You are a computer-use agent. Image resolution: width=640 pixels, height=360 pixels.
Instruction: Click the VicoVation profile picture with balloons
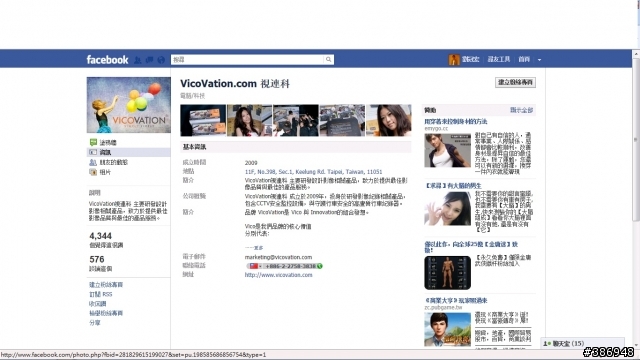tap(129, 105)
